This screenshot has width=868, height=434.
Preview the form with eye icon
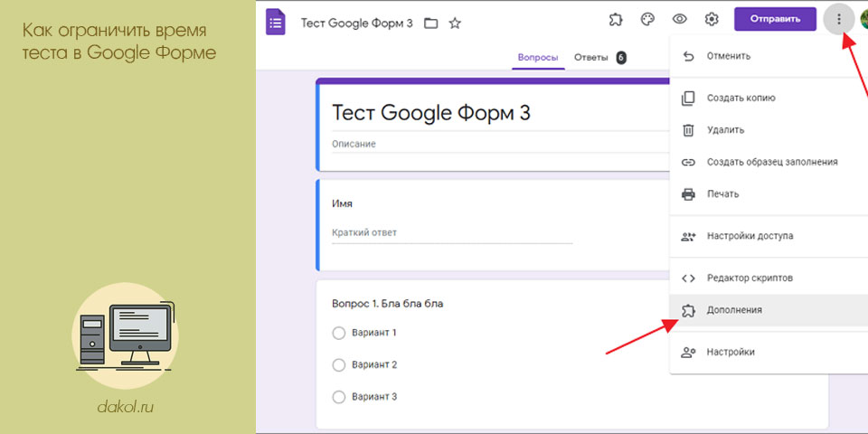pyautogui.click(x=679, y=19)
